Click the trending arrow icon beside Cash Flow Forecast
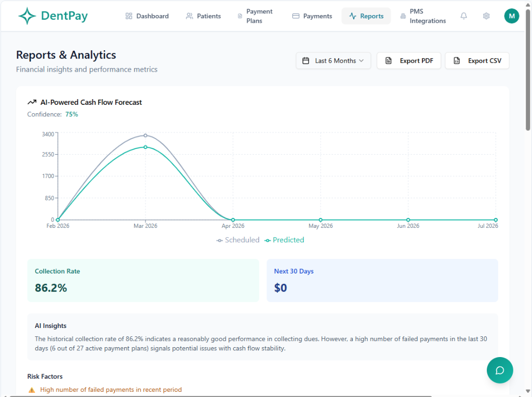Screen dimensions: 532x397 point(32,102)
